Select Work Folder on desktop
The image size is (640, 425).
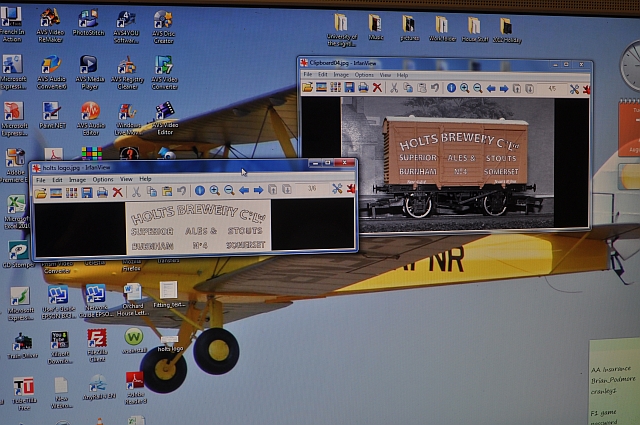tap(442, 29)
